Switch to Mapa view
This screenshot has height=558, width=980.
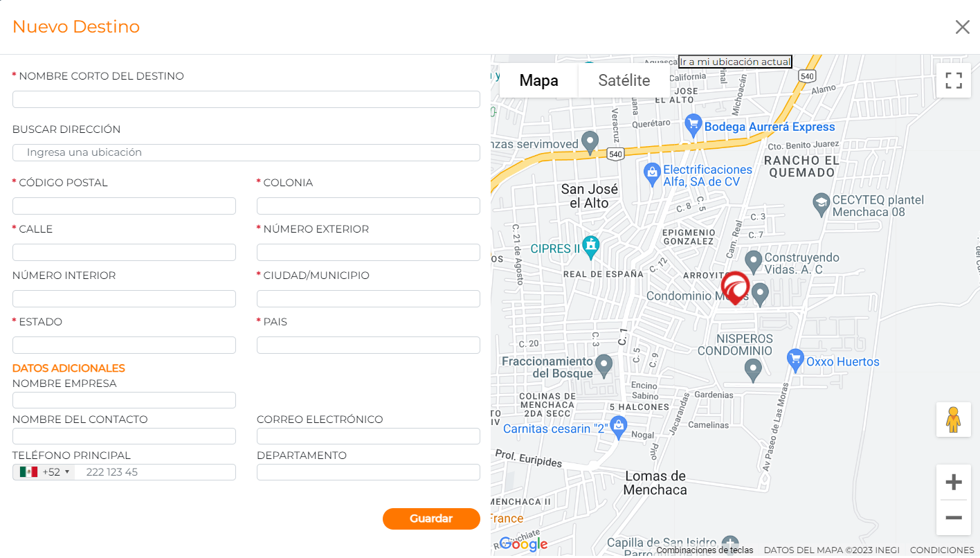pyautogui.click(x=538, y=80)
